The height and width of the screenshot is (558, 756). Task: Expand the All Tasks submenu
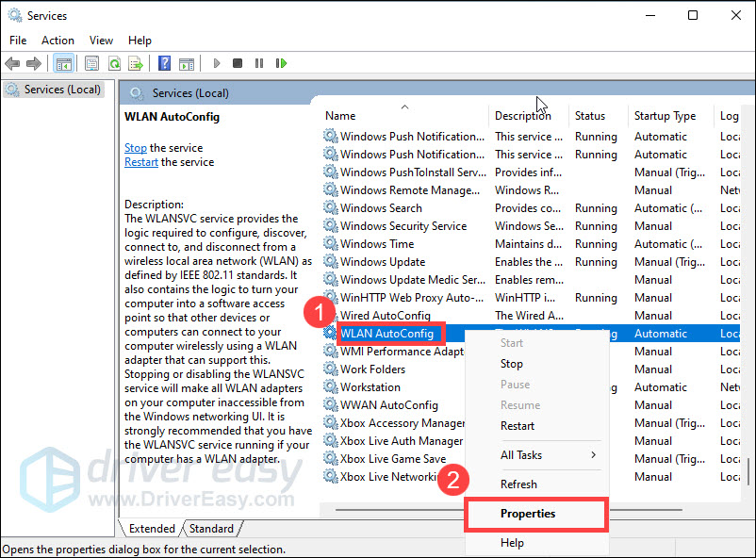(x=548, y=455)
